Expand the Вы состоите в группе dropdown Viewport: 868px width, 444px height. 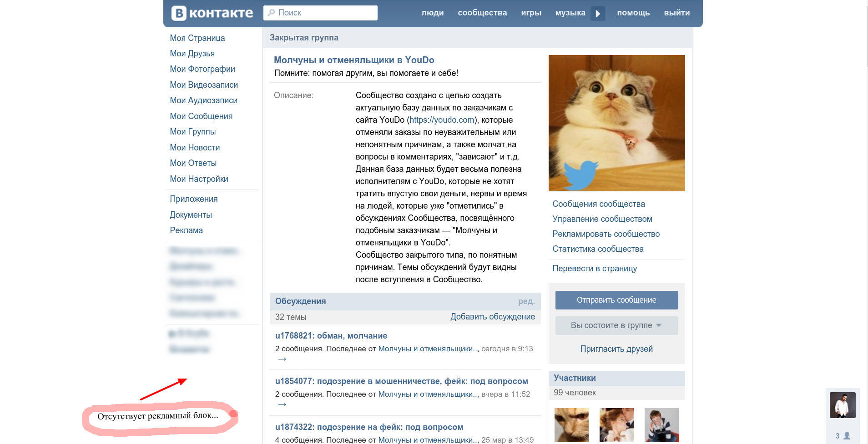tap(616, 325)
